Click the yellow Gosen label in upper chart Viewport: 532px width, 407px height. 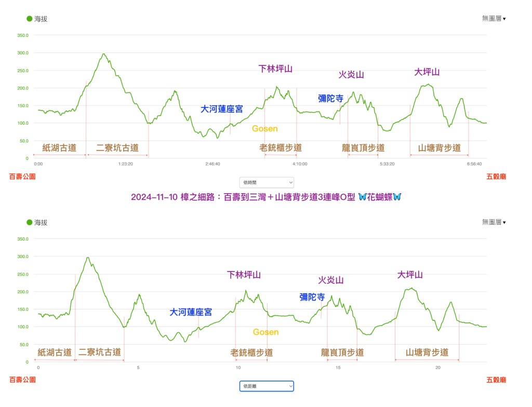265,128
